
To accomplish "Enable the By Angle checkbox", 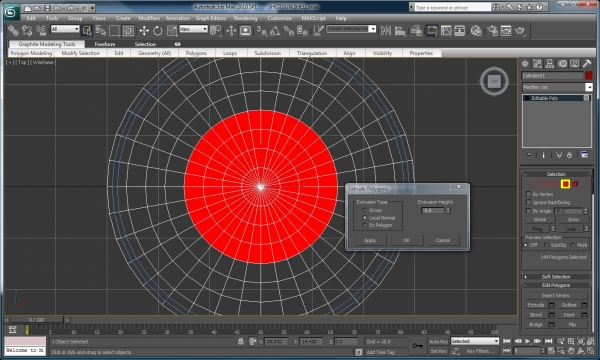I will (528, 210).
